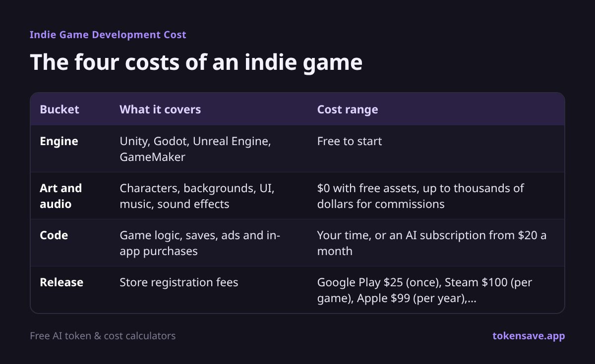
Task: Click 'Characters, backgrounds, UI, music' cell
Action: 197,196
